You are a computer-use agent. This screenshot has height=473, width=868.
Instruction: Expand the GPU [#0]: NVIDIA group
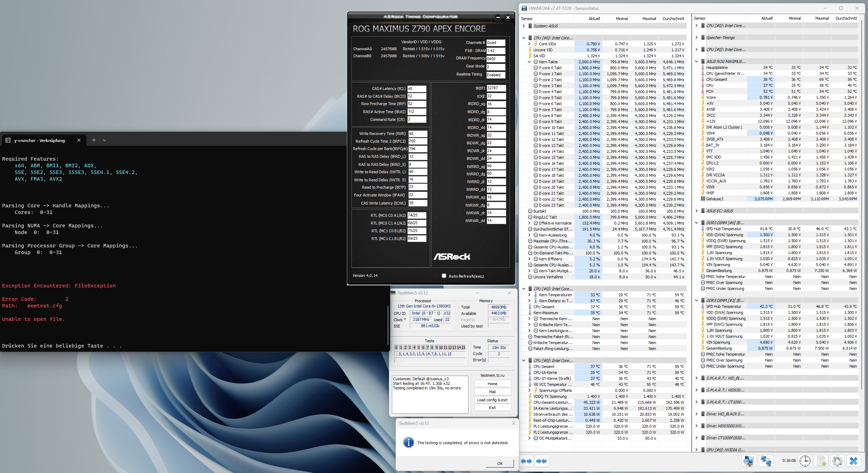pyautogui.click(x=696, y=450)
